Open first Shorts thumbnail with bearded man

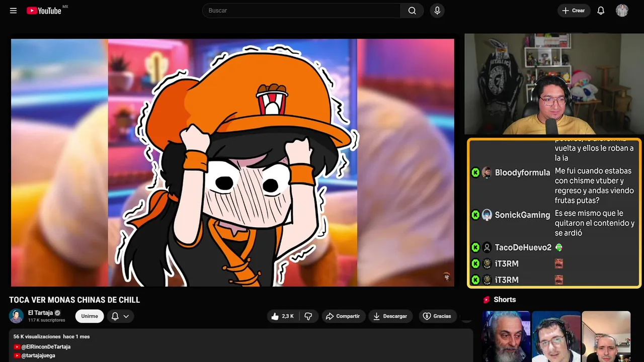[x=506, y=336]
